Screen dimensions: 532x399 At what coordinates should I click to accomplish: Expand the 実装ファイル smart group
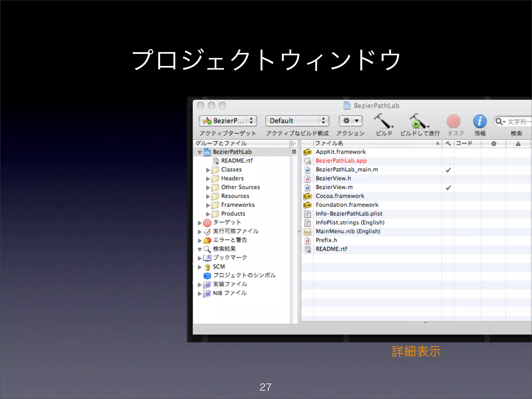[x=199, y=285]
